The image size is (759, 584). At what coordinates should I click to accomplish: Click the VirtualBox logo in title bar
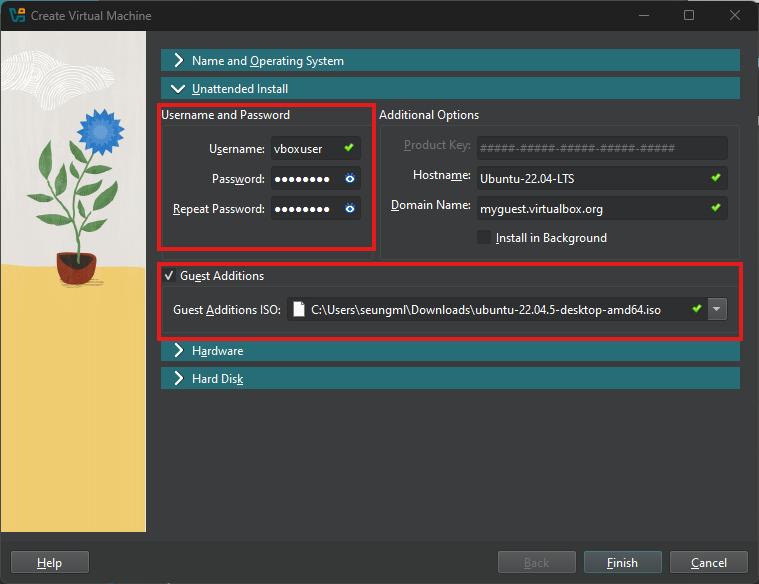click(17, 15)
